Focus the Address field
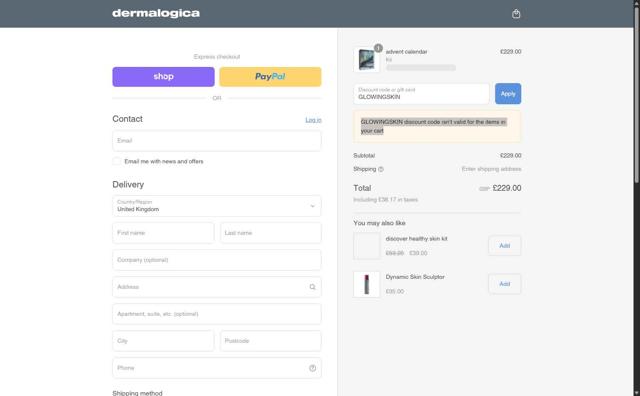The image size is (640, 396). coord(217,287)
